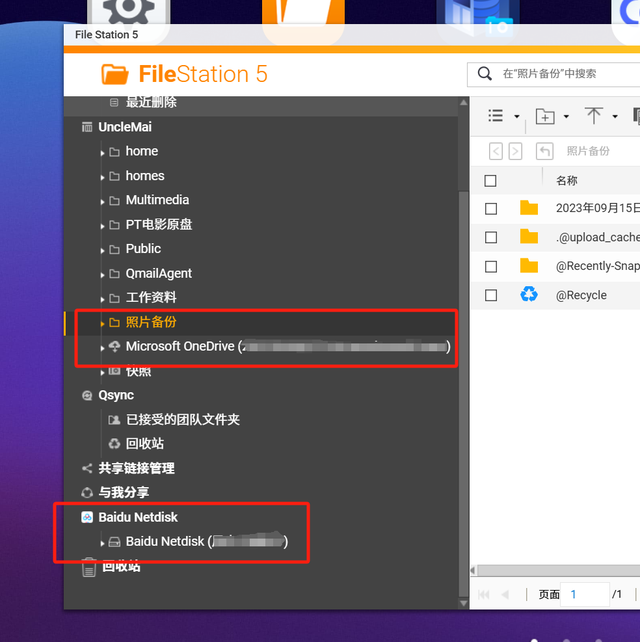Check the 2023年09月15日 folder checkbox
The width and height of the screenshot is (640, 642).
[491, 209]
